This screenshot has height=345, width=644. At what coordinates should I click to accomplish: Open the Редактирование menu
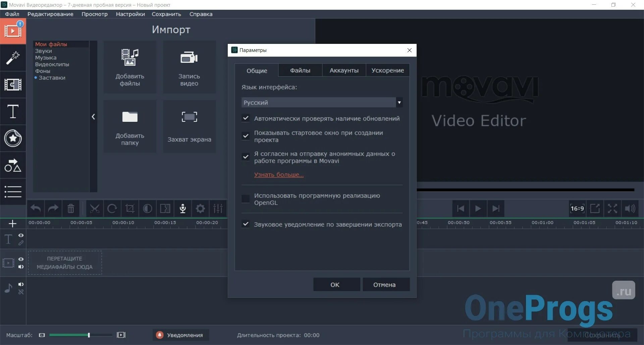(x=50, y=14)
